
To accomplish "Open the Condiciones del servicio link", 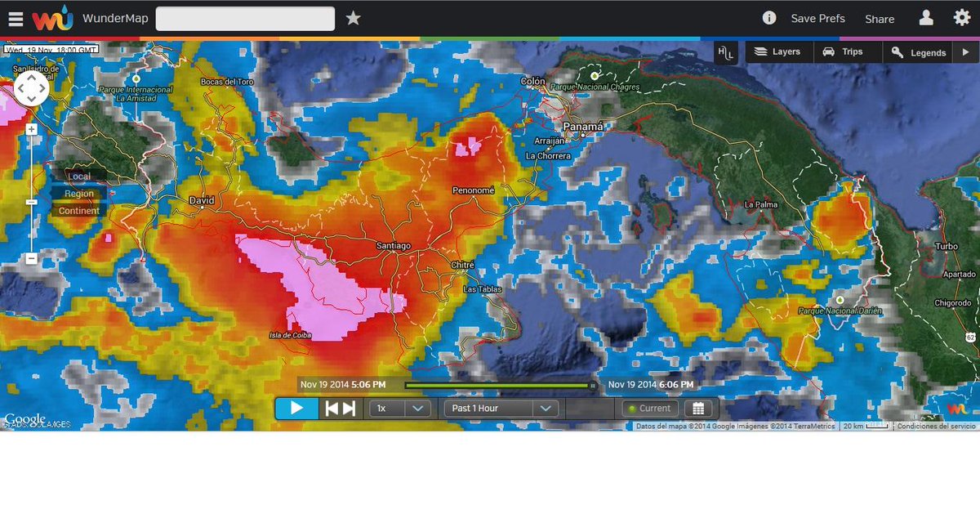I will 936,426.
